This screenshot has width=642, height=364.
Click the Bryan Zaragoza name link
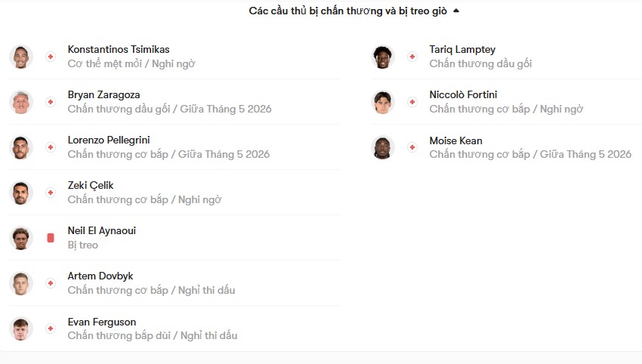(x=103, y=94)
